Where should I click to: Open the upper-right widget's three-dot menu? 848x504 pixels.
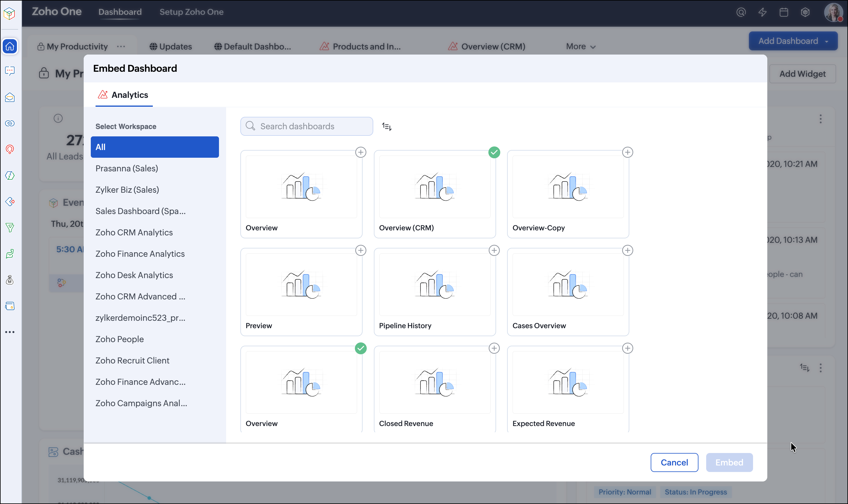click(820, 119)
